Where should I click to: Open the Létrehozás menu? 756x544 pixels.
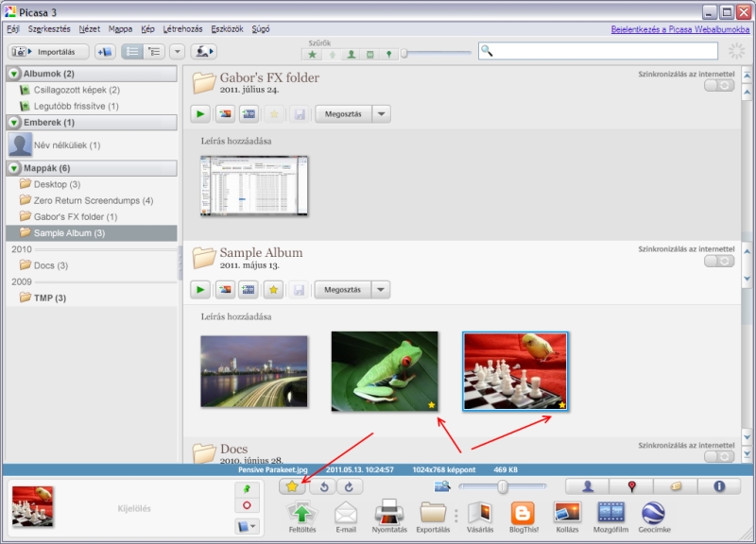(182, 29)
